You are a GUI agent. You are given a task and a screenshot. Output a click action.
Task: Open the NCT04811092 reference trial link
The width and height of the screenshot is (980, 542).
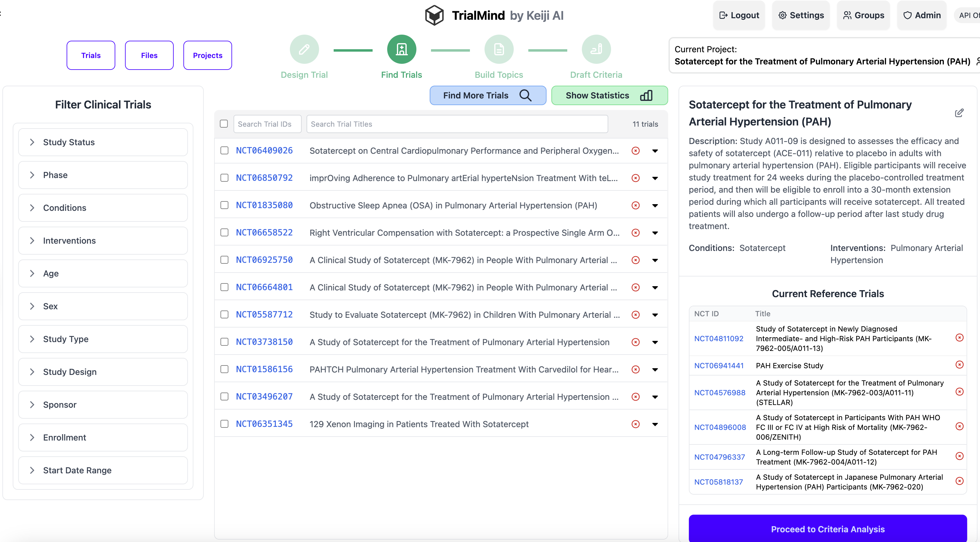tap(718, 338)
